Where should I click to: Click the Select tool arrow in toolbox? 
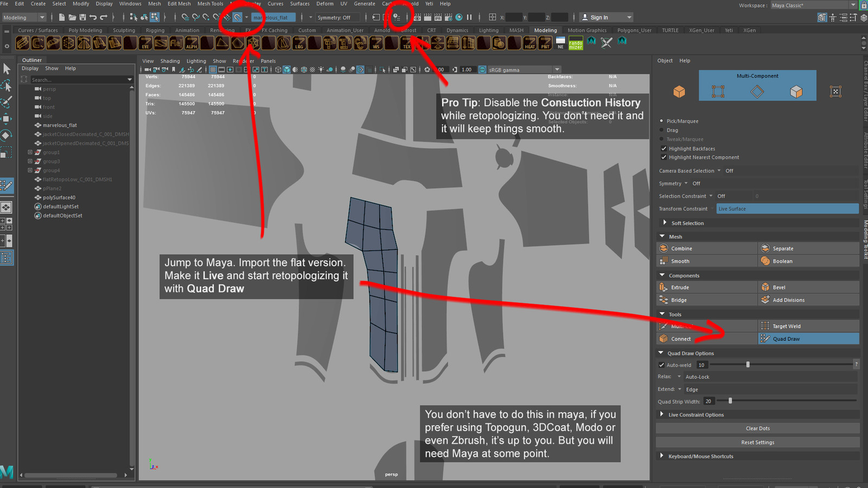(x=7, y=69)
